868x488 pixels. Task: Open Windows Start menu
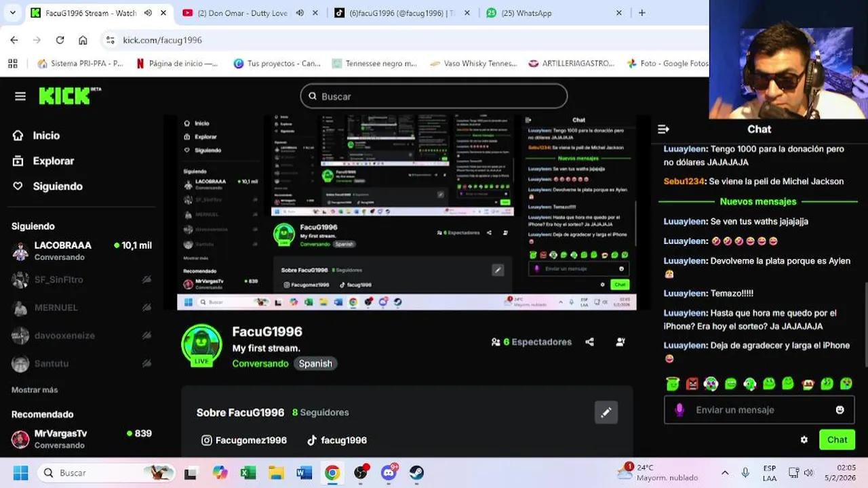click(20, 472)
